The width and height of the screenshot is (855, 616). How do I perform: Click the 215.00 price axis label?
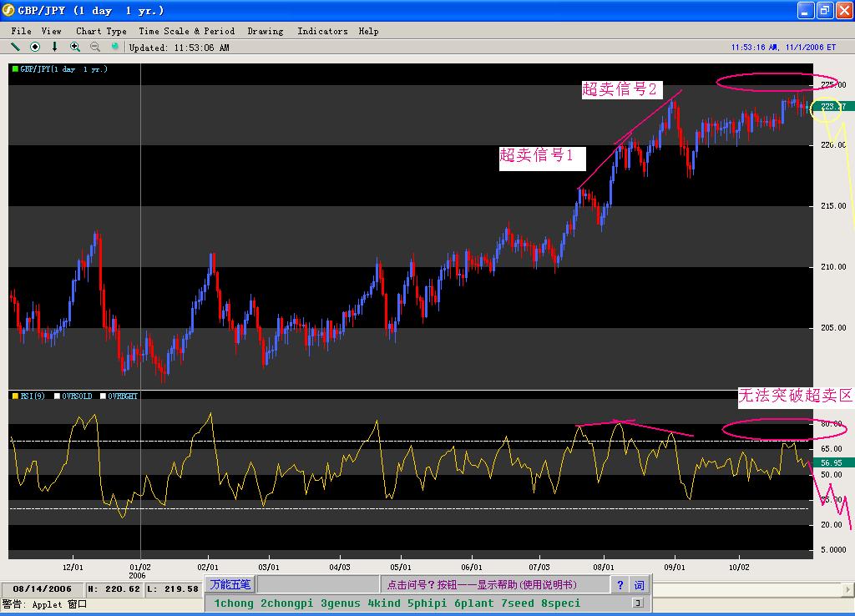[x=833, y=205]
